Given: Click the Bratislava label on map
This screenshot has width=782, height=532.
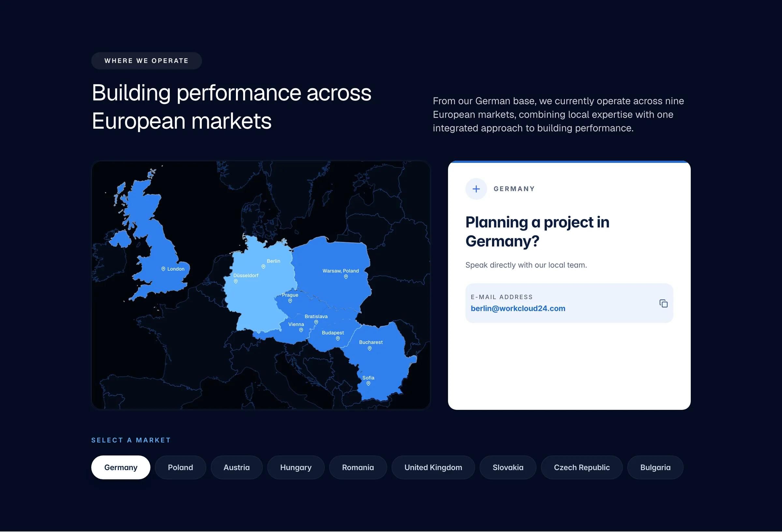Looking at the screenshot, I should pos(316,316).
